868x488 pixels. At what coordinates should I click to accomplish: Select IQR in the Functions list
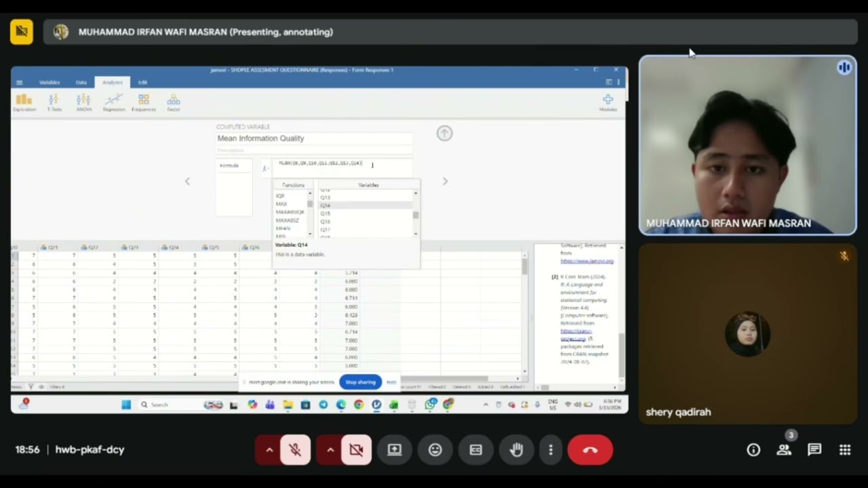[280, 196]
